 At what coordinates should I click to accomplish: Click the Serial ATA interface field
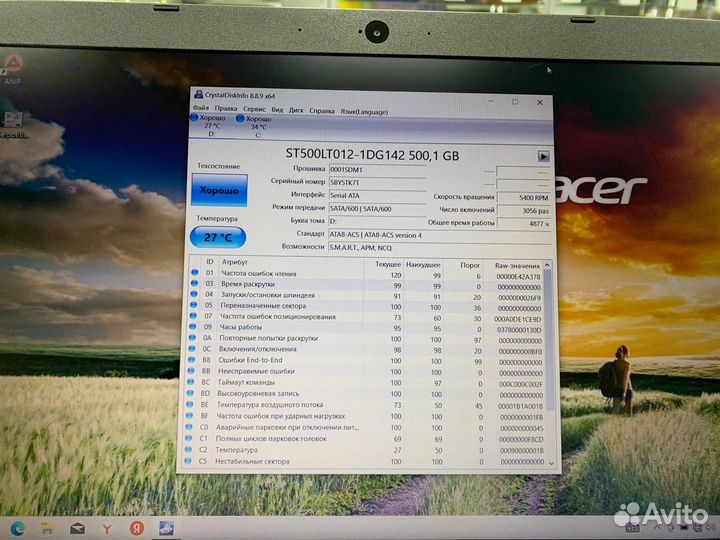(377, 196)
